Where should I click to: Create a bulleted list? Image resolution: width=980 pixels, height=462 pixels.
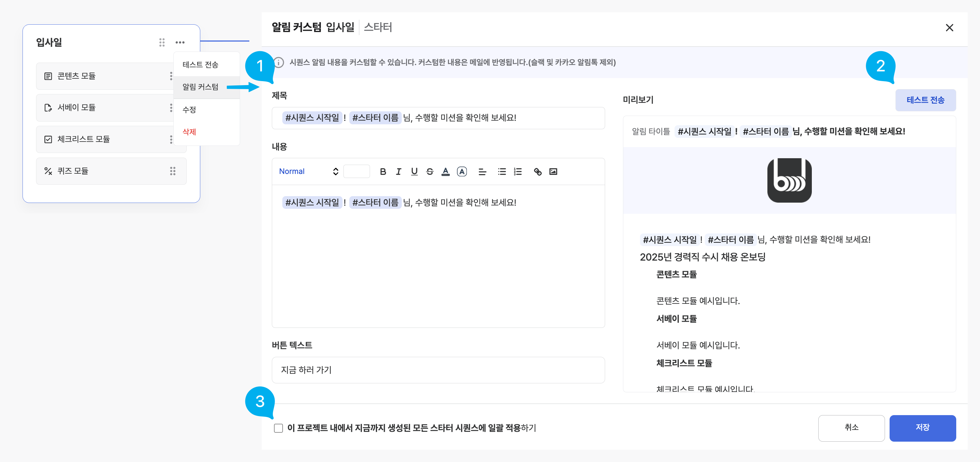coord(502,171)
